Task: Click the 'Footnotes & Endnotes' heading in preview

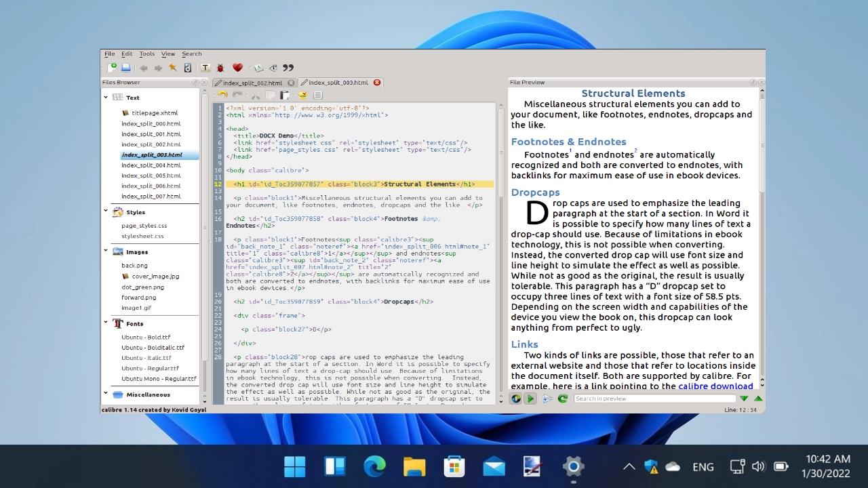Action: click(x=568, y=142)
